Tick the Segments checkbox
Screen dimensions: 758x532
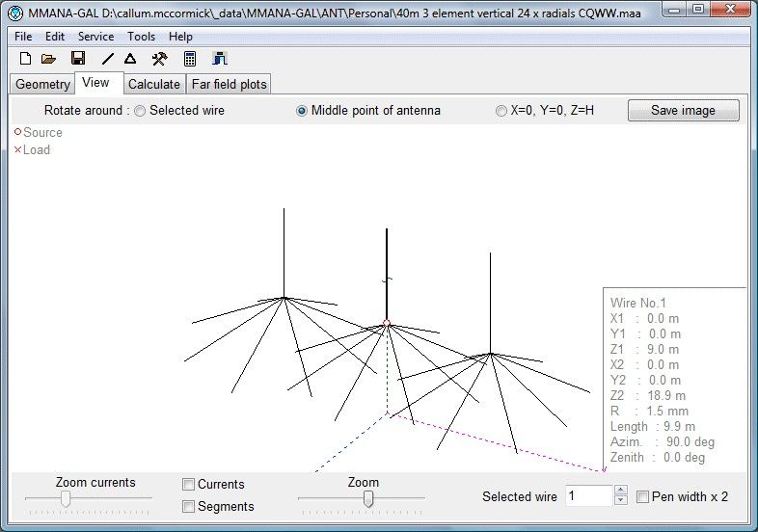point(189,507)
